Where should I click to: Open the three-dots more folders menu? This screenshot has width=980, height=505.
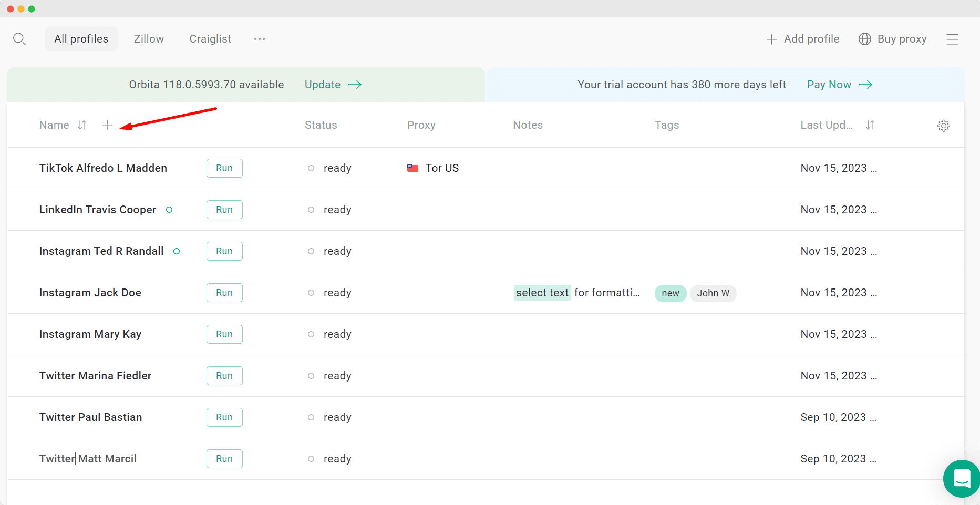point(260,39)
